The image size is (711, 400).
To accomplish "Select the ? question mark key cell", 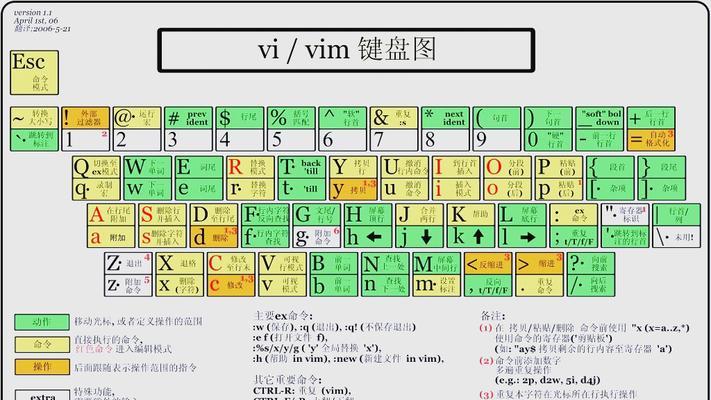I will [x=591, y=263].
